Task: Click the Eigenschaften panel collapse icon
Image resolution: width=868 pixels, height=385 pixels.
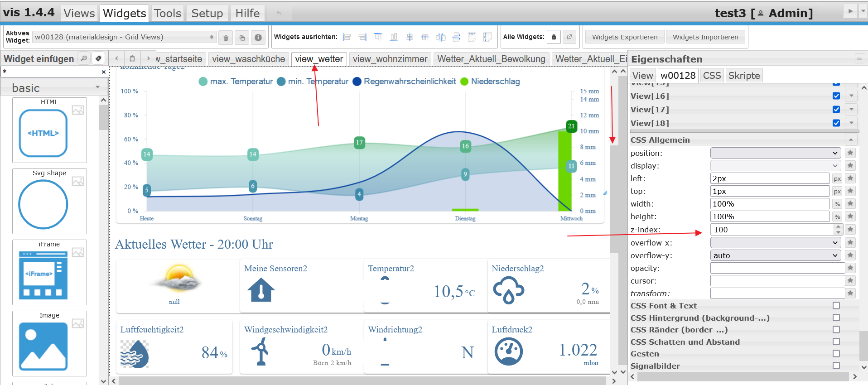Action: [859, 59]
